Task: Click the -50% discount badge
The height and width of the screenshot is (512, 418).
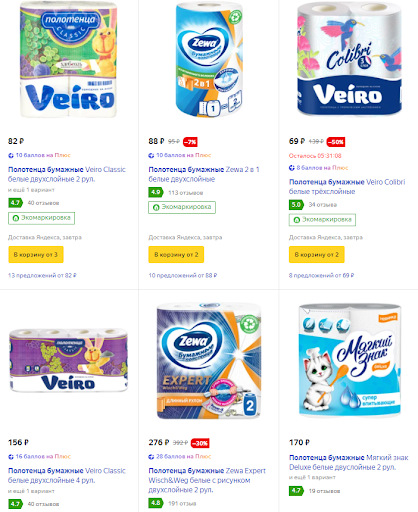Action: 336,142
